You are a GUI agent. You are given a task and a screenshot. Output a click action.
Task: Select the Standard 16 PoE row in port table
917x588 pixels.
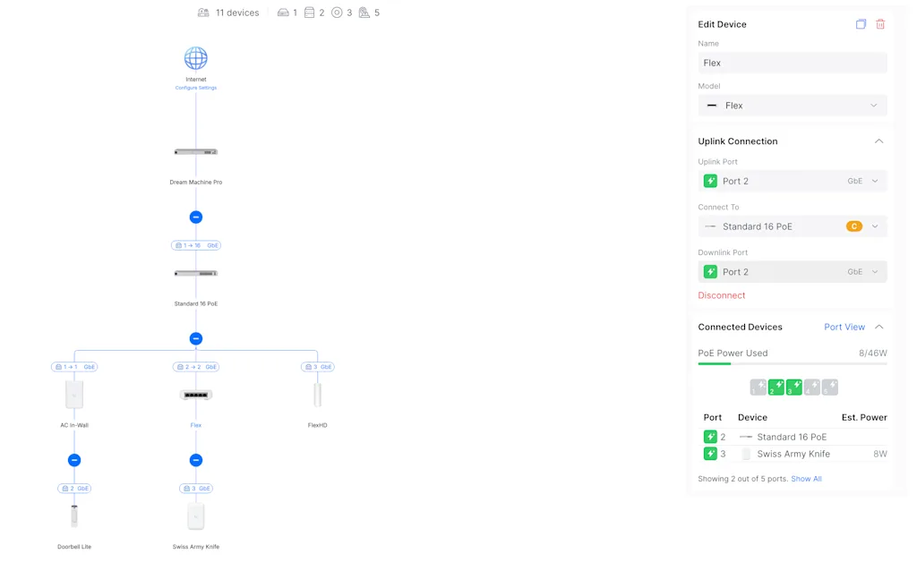(793, 437)
